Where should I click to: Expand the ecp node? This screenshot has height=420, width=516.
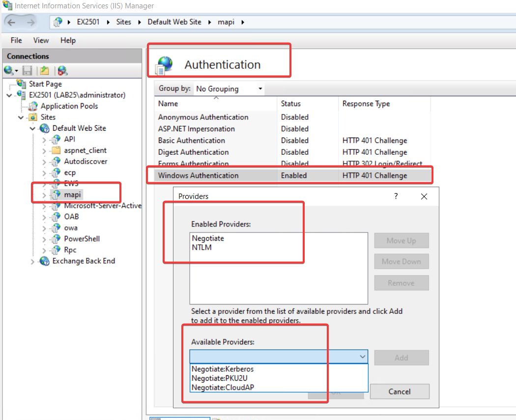[x=44, y=173]
